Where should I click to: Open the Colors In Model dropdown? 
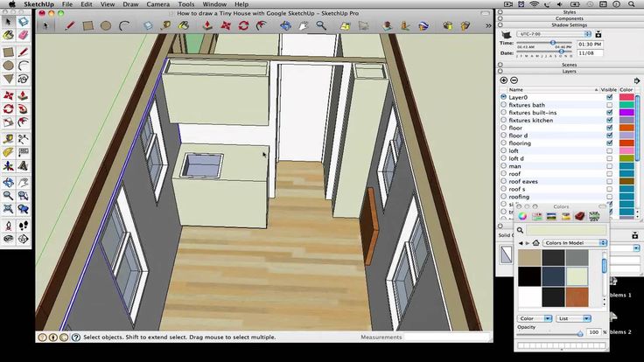pos(575,243)
